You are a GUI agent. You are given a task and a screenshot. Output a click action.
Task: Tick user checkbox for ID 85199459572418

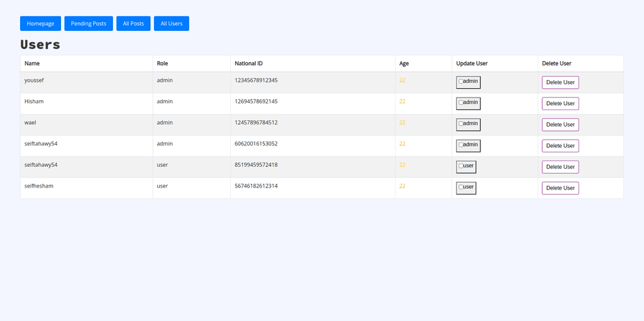[x=461, y=166]
